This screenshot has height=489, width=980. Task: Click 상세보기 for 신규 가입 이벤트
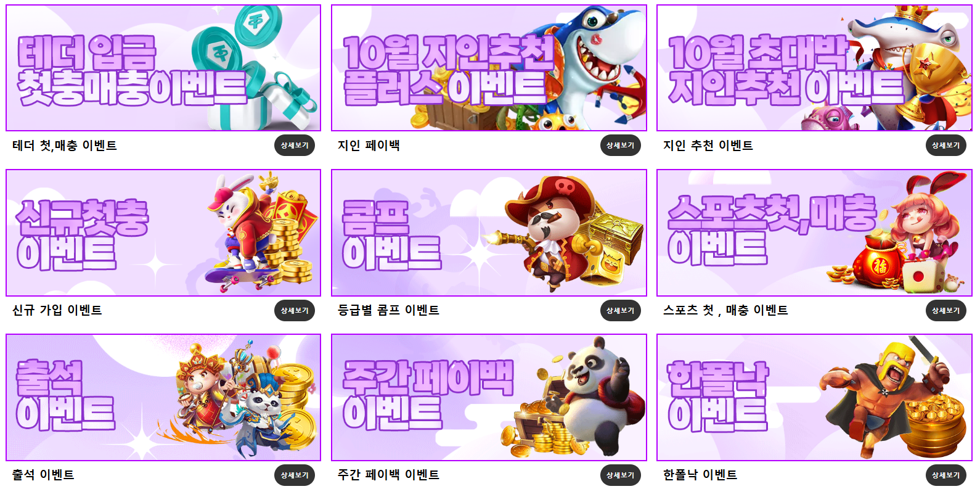(x=295, y=310)
